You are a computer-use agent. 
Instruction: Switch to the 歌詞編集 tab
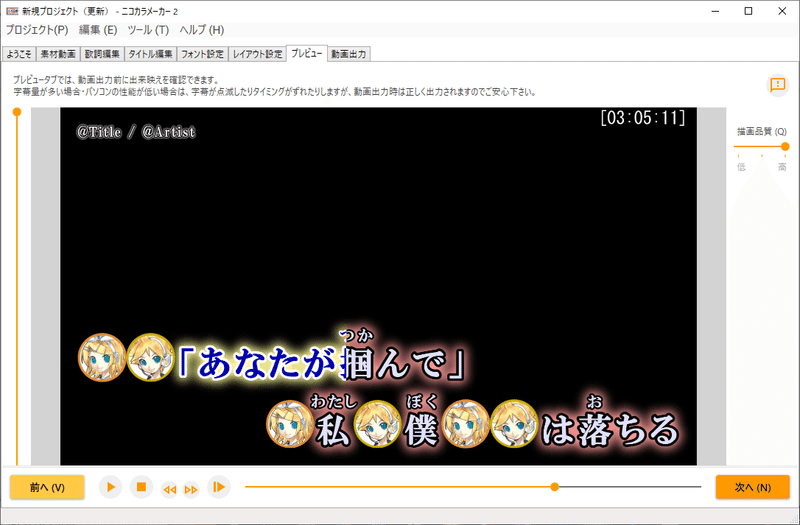click(102, 54)
